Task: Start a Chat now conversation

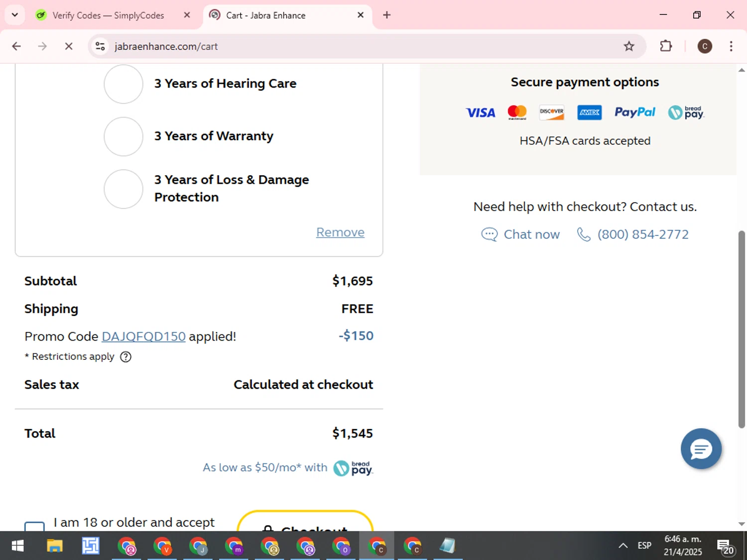Action: pos(531,234)
